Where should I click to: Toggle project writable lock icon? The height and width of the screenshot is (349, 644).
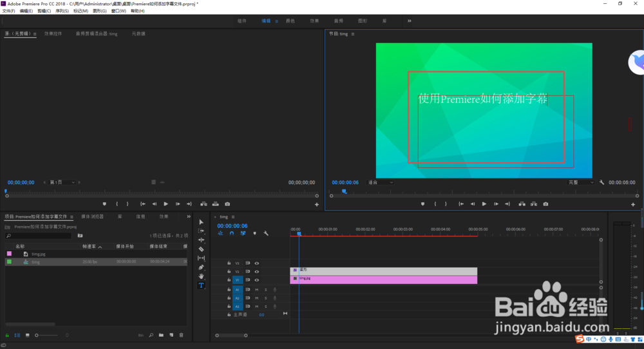pyautogui.click(x=7, y=335)
